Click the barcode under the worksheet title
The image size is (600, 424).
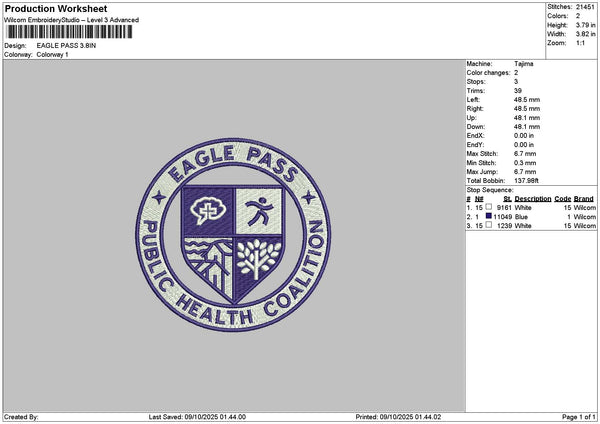[x=70, y=32]
